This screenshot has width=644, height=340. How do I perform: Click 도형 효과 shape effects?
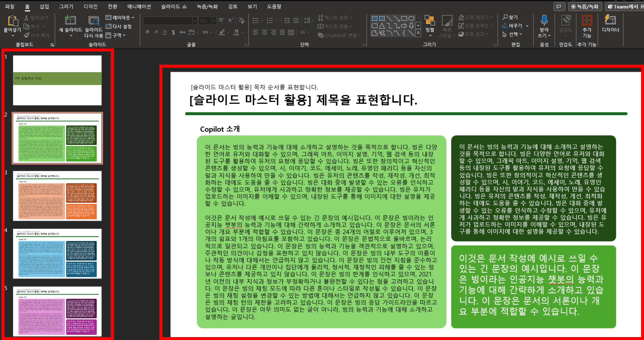point(473,34)
